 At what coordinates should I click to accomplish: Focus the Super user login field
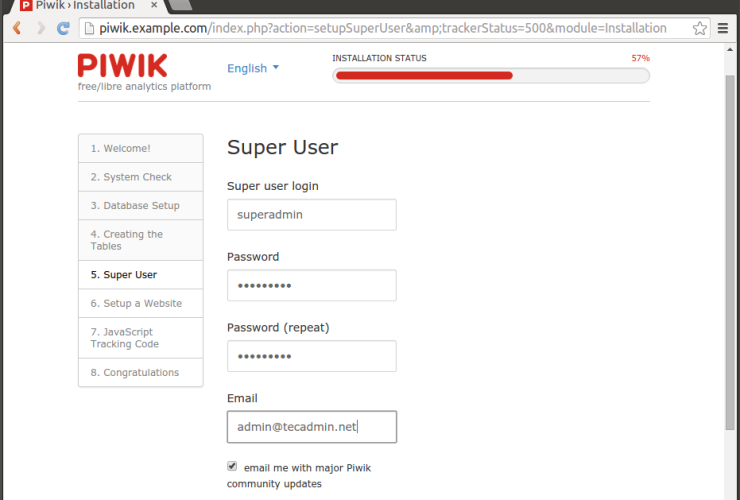[311, 214]
